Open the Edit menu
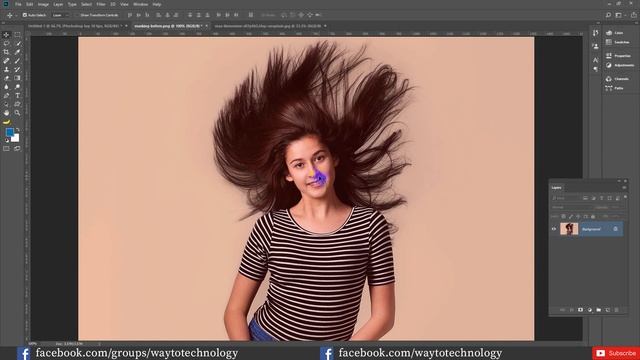This screenshot has height=360, width=640. click(30, 4)
